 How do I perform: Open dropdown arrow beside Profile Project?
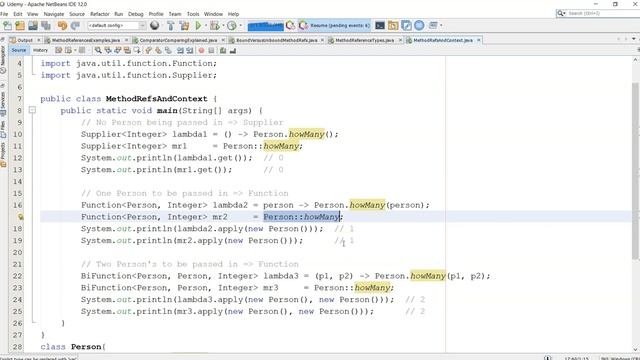[240, 26]
